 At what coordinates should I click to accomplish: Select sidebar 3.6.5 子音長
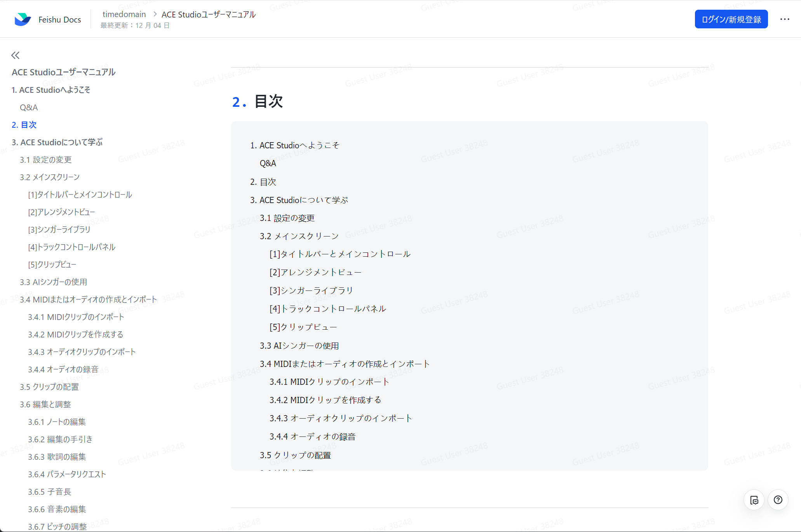pos(50,492)
